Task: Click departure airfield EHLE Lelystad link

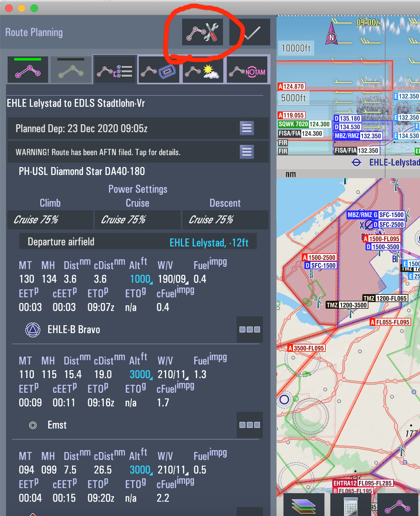Action: [x=209, y=242]
